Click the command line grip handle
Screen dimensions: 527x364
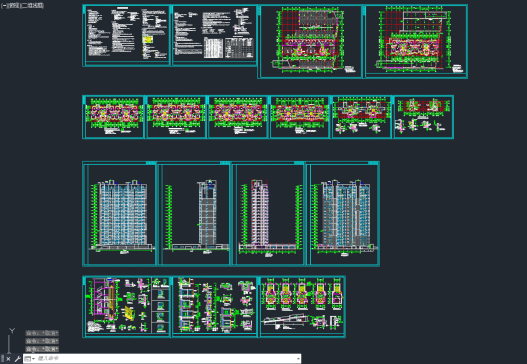point(2,359)
